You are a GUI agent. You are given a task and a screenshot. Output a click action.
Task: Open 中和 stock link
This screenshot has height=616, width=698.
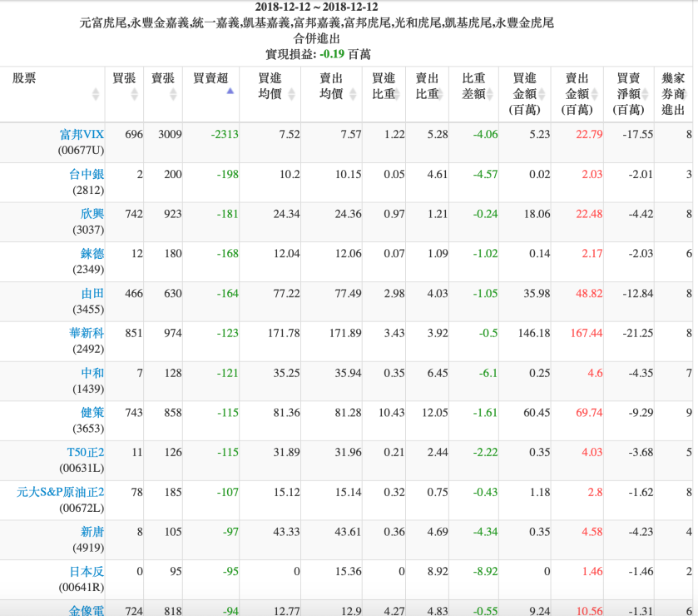[x=92, y=372]
